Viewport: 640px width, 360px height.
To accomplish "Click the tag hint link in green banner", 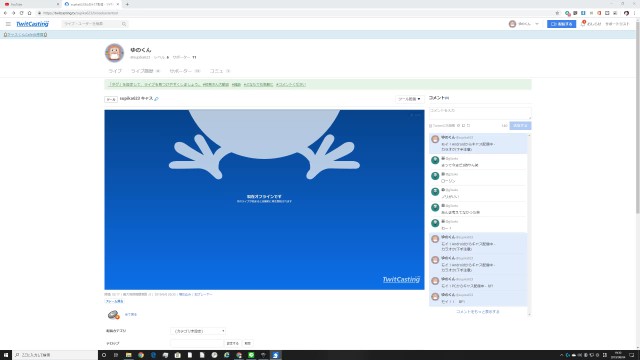I will point(154,84).
